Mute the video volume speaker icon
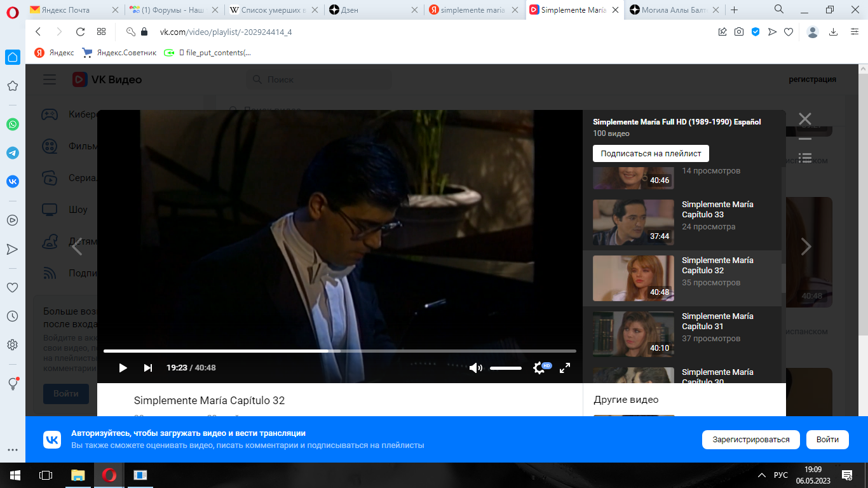This screenshot has height=488, width=868. click(475, 368)
